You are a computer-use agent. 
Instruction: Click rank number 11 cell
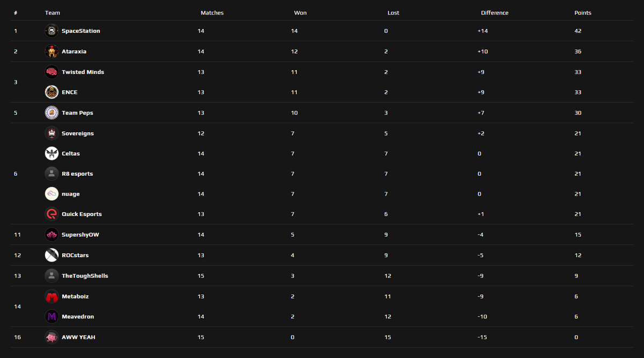(x=17, y=235)
